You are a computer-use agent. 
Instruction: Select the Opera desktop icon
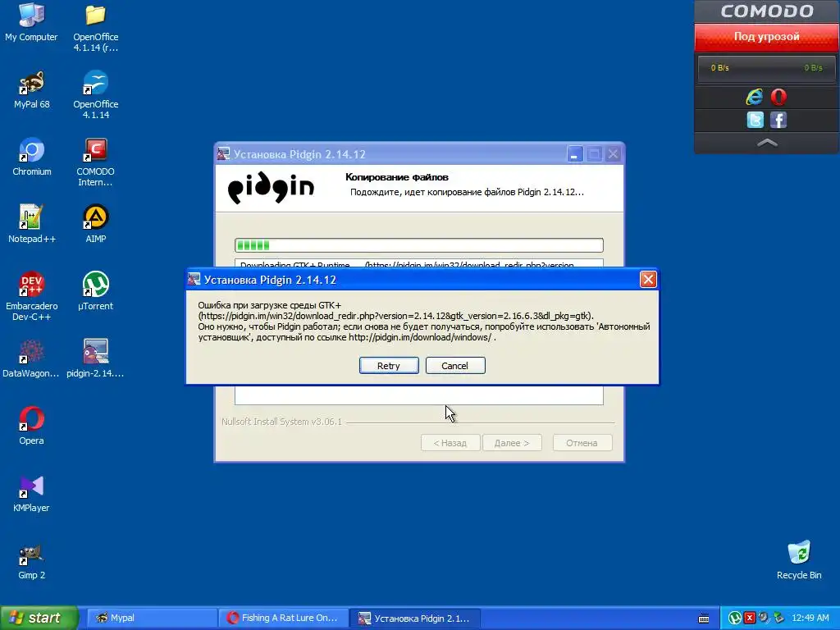pos(32,427)
